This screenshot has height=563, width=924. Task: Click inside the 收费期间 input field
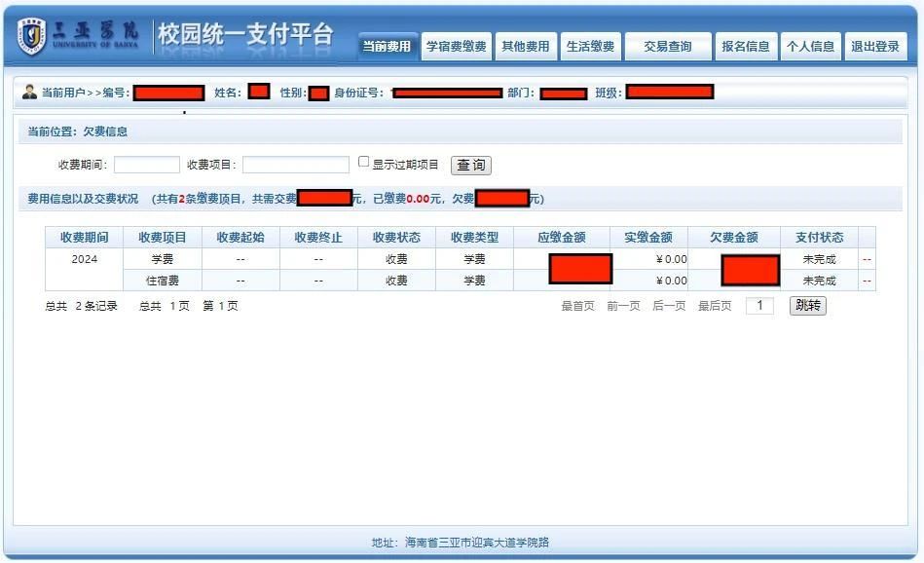[146, 165]
